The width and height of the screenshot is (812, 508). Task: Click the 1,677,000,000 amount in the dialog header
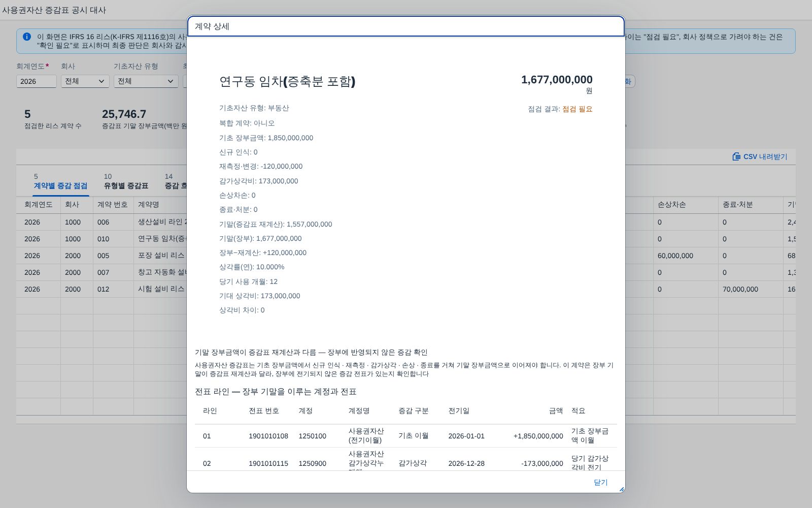[557, 80]
